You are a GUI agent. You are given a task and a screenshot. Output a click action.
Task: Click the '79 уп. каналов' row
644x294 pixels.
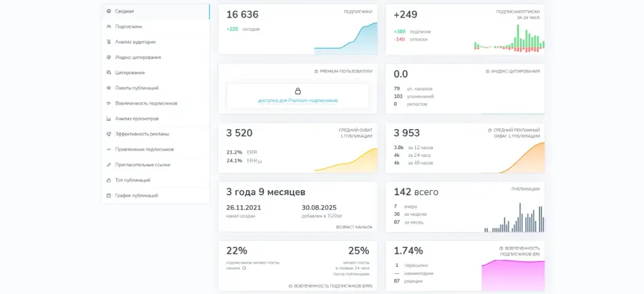[413, 89]
